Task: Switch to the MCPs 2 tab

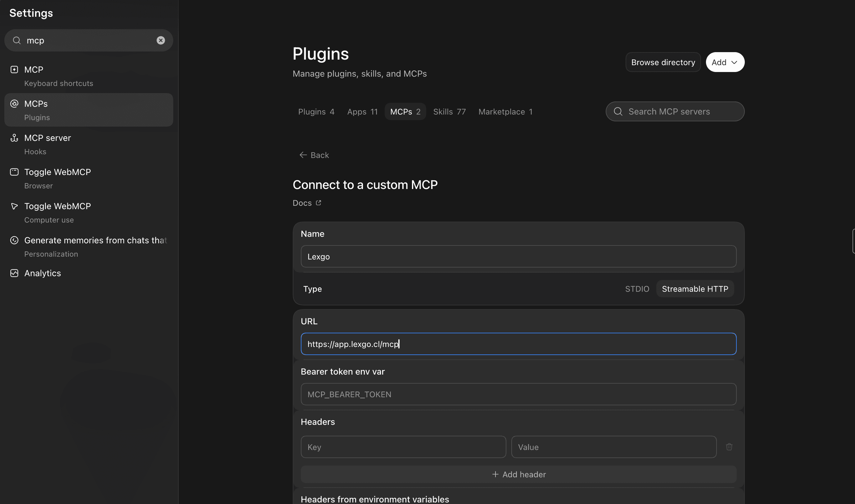Action: click(x=405, y=112)
